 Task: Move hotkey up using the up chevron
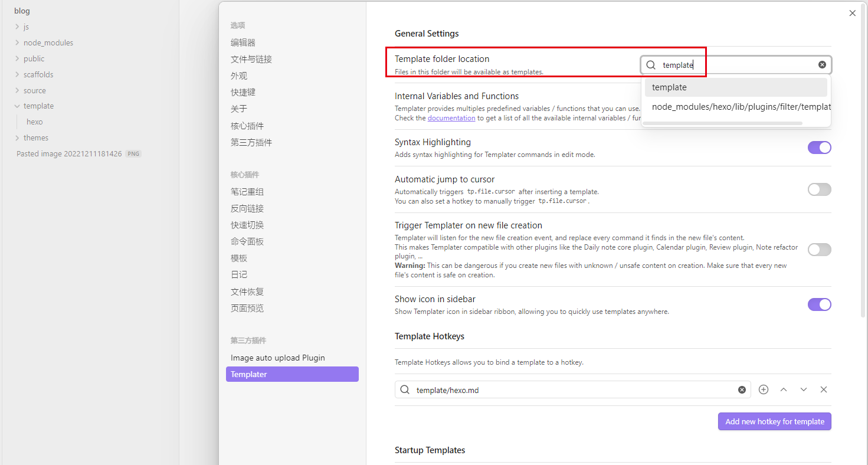pos(784,389)
